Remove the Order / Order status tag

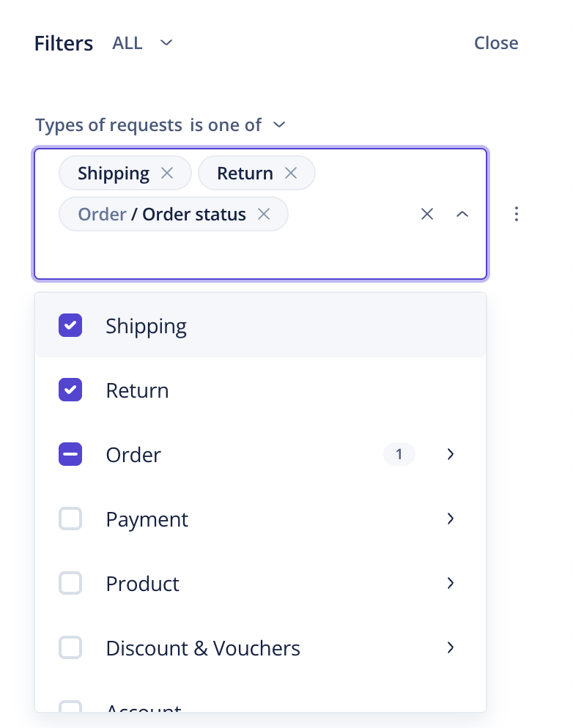pos(264,214)
